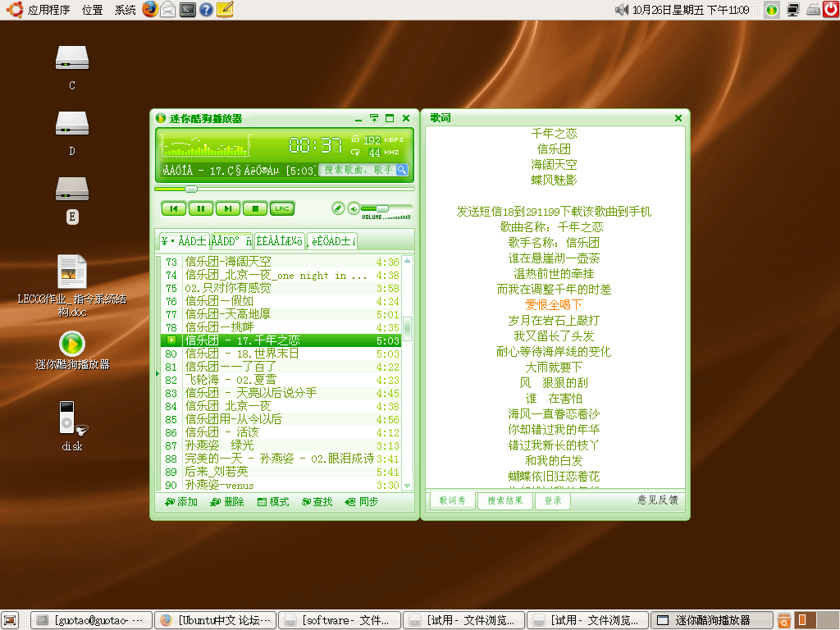The image size is (840, 630).
Task: Open the 意见反馈 feedback link
Action: click(x=658, y=500)
